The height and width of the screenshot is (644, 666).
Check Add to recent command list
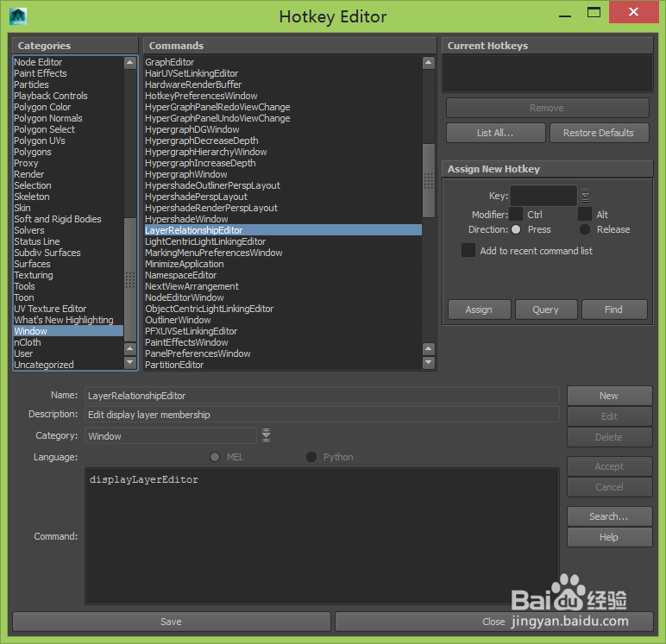(x=468, y=251)
